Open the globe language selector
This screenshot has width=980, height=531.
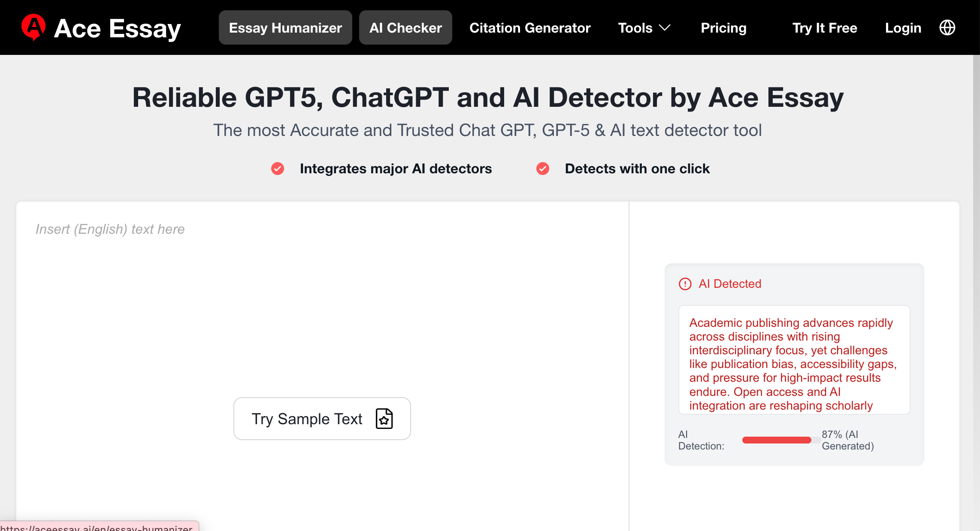pyautogui.click(x=947, y=28)
